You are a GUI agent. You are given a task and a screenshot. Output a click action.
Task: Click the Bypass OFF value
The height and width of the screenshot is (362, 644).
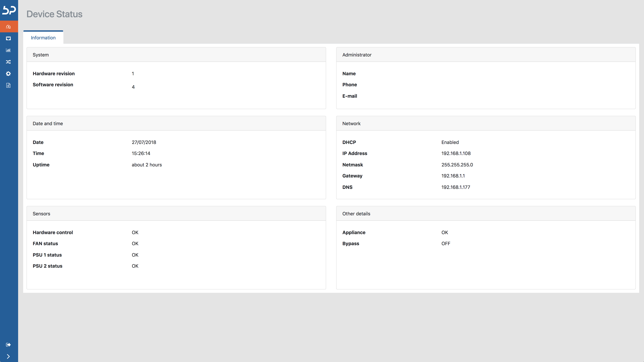446,243
